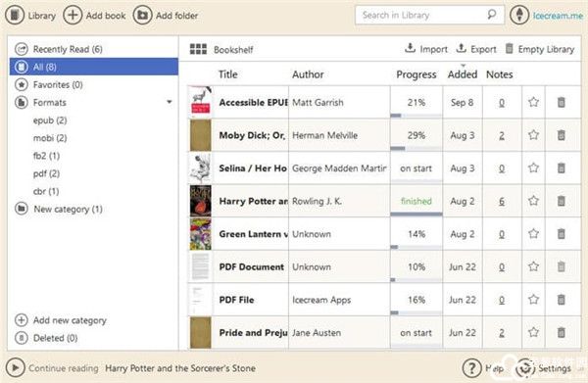Click the Add folder icon

click(142, 15)
